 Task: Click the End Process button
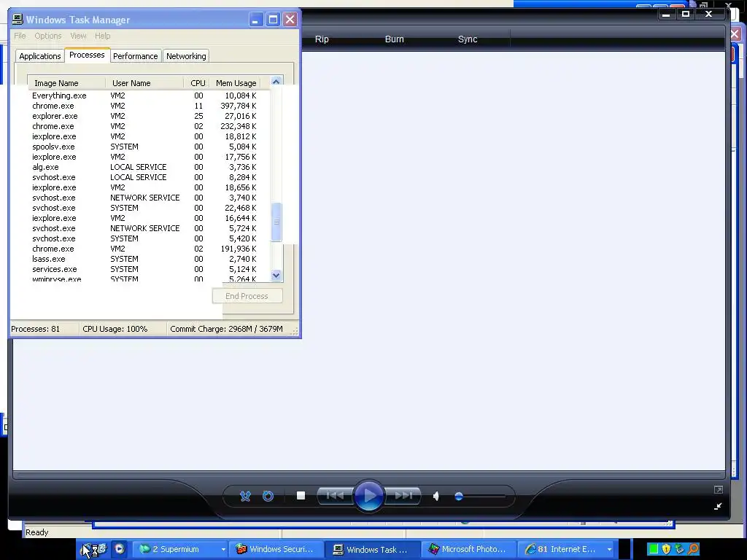click(247, 296)
